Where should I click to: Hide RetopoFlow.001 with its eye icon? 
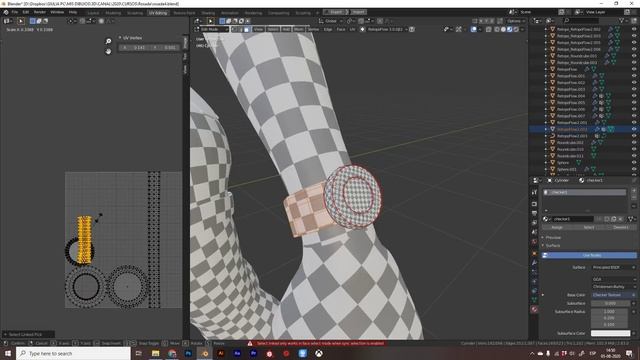pos(634,76)
